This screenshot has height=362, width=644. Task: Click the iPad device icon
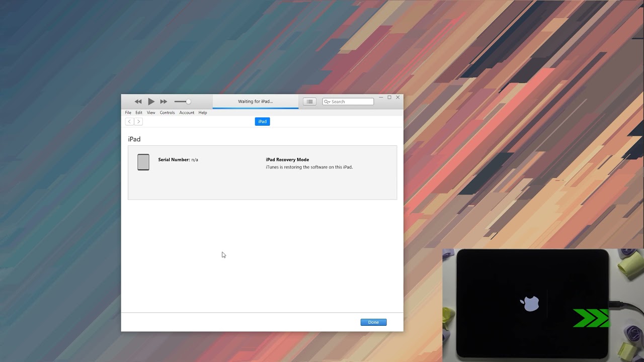(143, 162)
